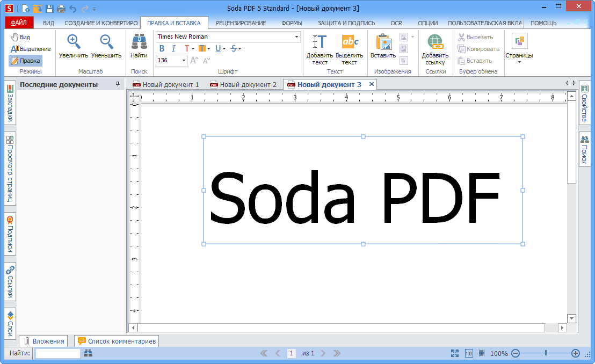
Task: Pin the Последние документы panel
Action: pyautogui.click(x=118, y=84)
